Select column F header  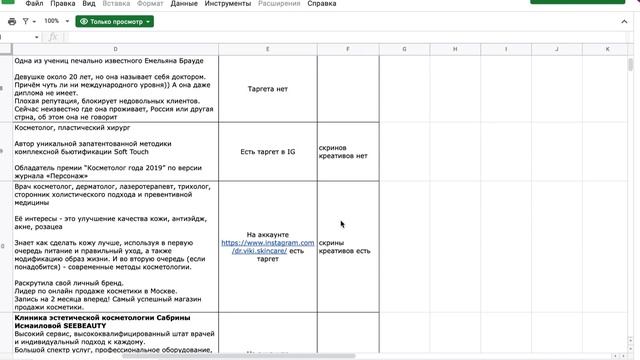(x=348, y=49)
